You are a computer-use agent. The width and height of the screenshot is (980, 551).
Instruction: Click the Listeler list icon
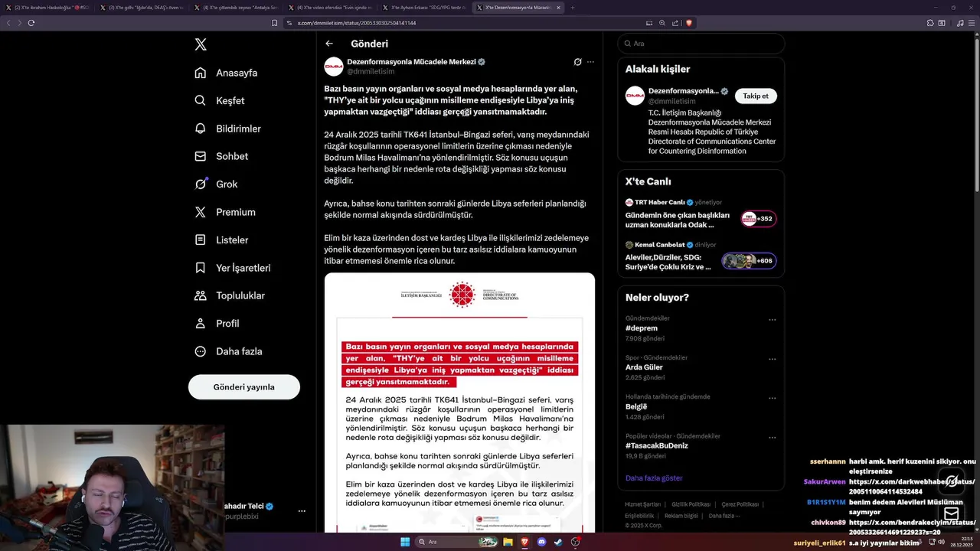tap(201, 240)
